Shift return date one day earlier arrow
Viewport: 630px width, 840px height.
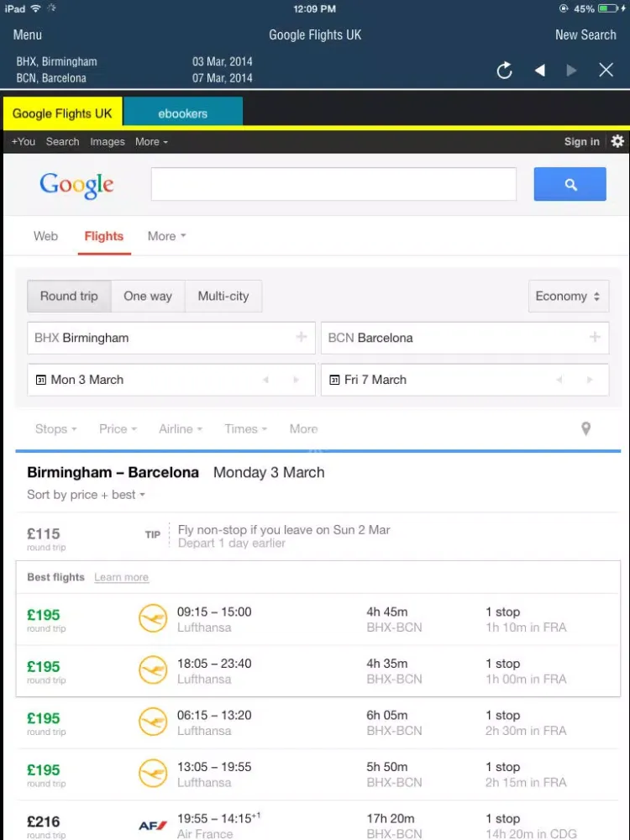tap(559, 380)
